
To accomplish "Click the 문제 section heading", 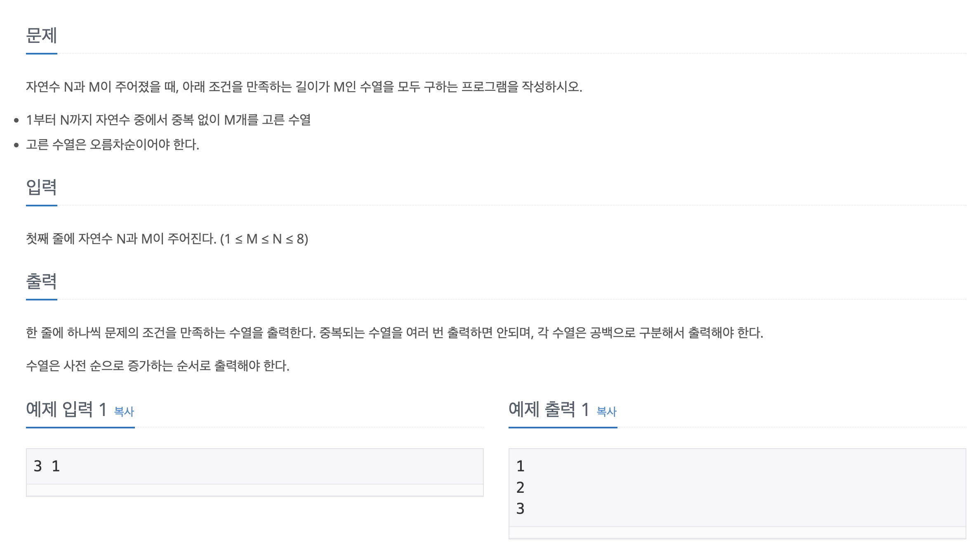I will [x=41, y=35].
